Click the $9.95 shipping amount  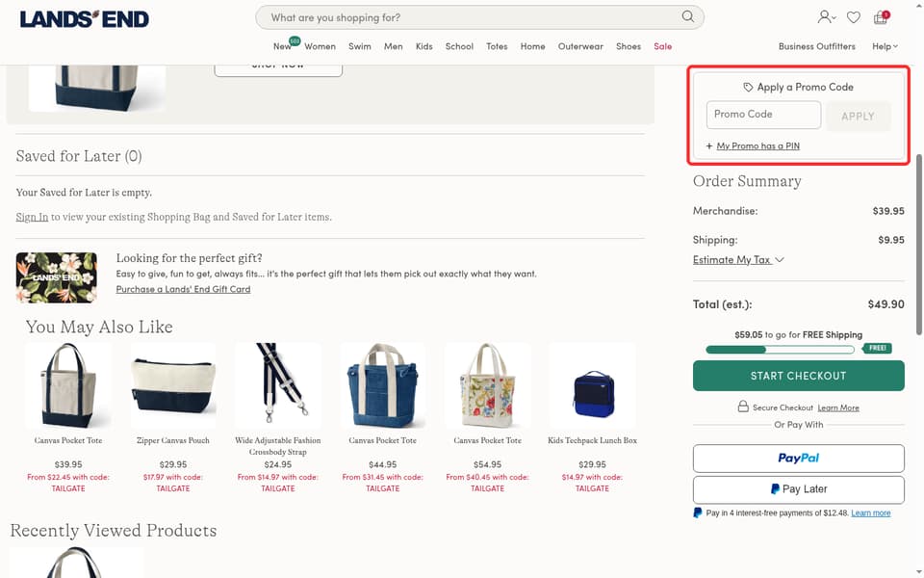(x=891, y=240)
